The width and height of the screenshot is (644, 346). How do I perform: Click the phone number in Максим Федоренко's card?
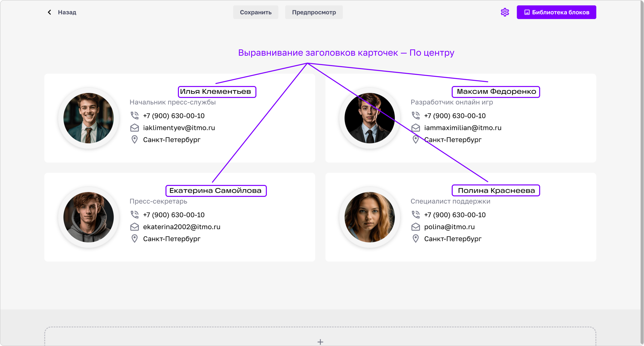pyautogui.click(x=455, y=116)
